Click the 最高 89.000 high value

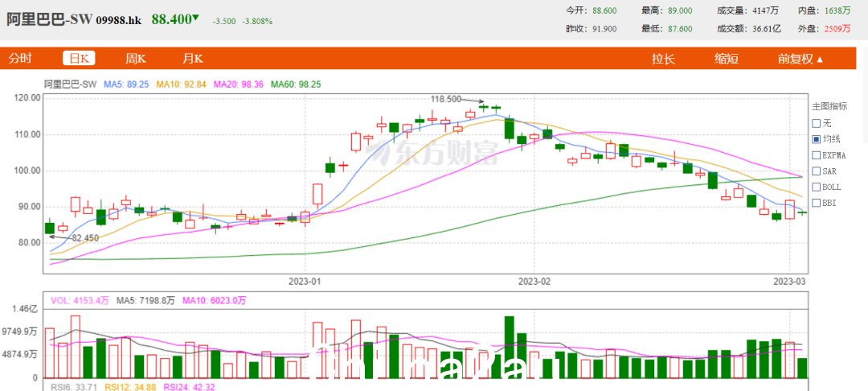coord(681,10)
